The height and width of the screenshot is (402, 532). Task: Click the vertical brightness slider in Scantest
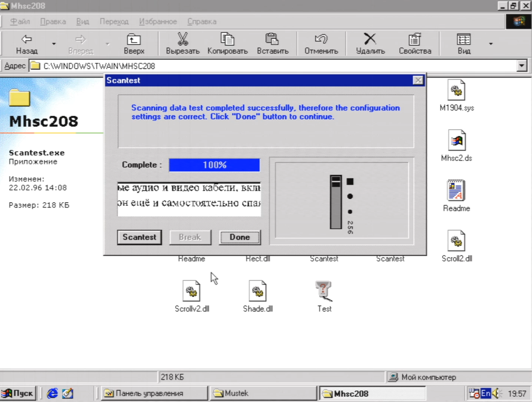336,202
